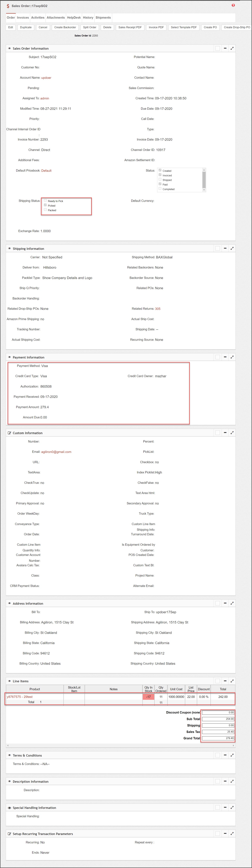Image resolution: width=252 pixels, height=868 pixels.
Task: Open the updoer account link
Action: point(46,78)
